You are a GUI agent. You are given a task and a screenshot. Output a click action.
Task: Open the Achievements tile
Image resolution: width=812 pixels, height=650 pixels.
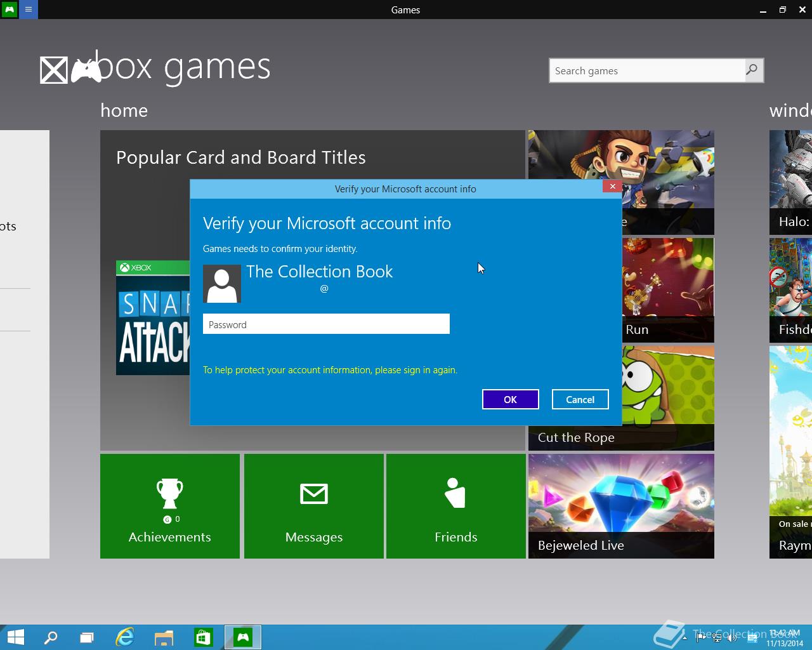tap(170, 506)
